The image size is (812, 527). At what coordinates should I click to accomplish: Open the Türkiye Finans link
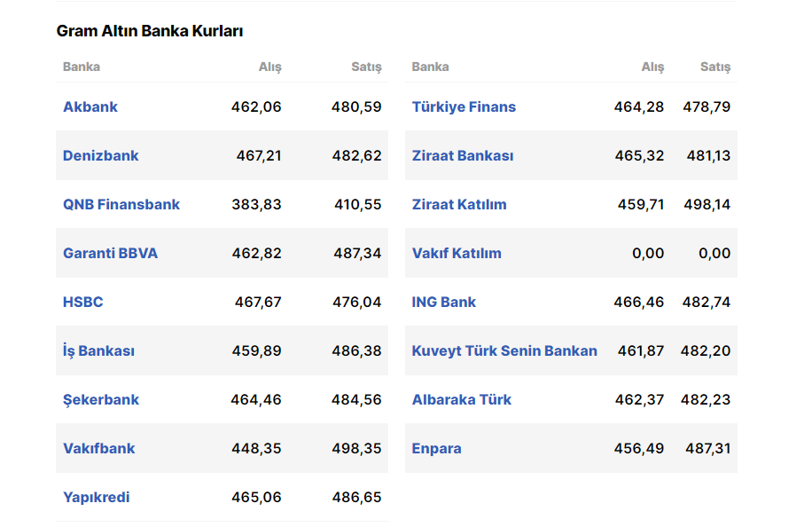(464, 106)
